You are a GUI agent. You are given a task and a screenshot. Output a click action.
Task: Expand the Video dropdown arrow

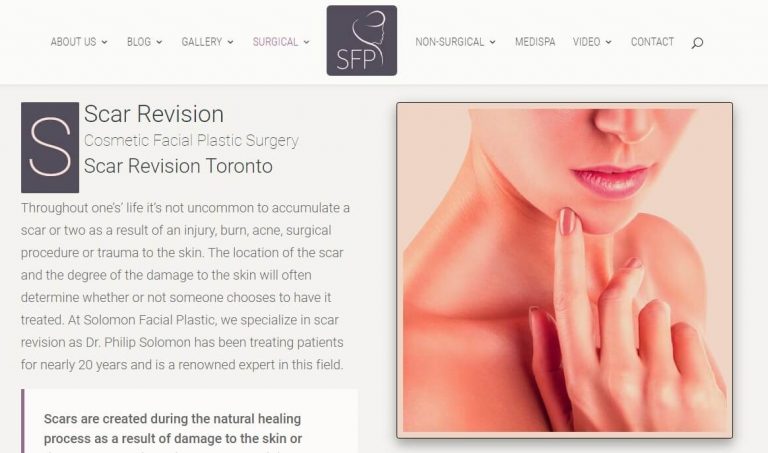(x=608, y=43)
